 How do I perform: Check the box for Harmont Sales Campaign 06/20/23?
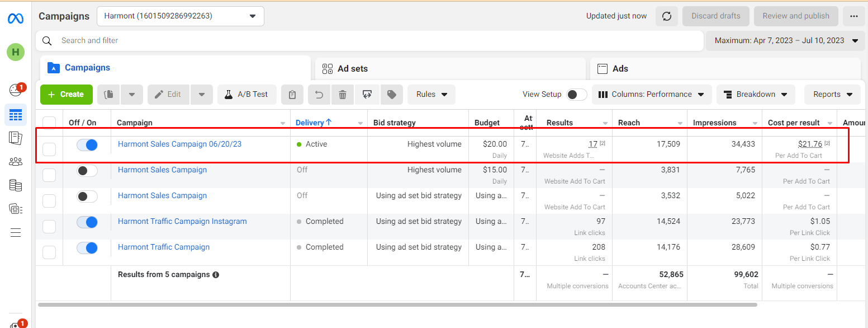(x=49, y=149)
